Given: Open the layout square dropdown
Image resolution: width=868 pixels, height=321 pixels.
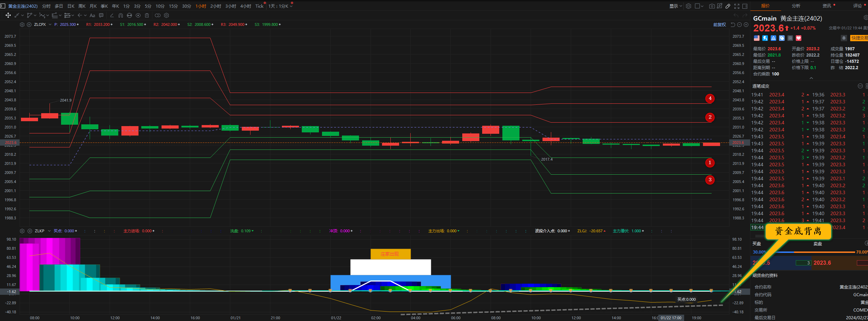Looking at the screenshot, I should point(699,6).
